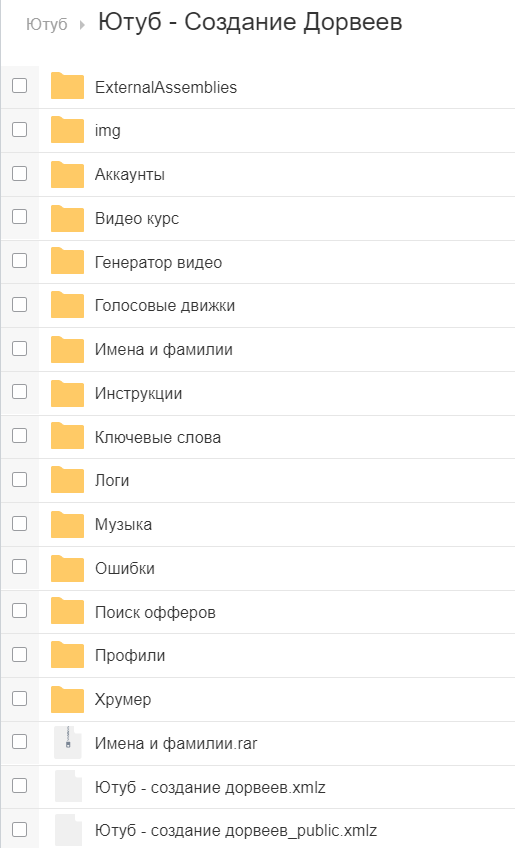Open the ExternalAssemblies folder icon
The width and height of the screenshot is (515, 848).
pyautogui.click(x=67, y=87)
